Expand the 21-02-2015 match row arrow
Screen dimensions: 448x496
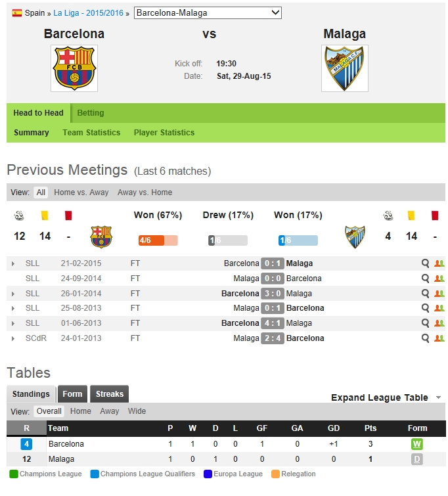[x=13, y=263]
